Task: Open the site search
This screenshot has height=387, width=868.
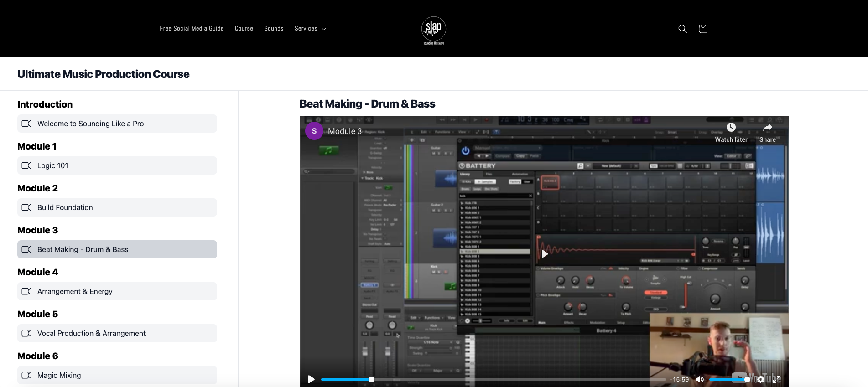Action: click(682, 29)
